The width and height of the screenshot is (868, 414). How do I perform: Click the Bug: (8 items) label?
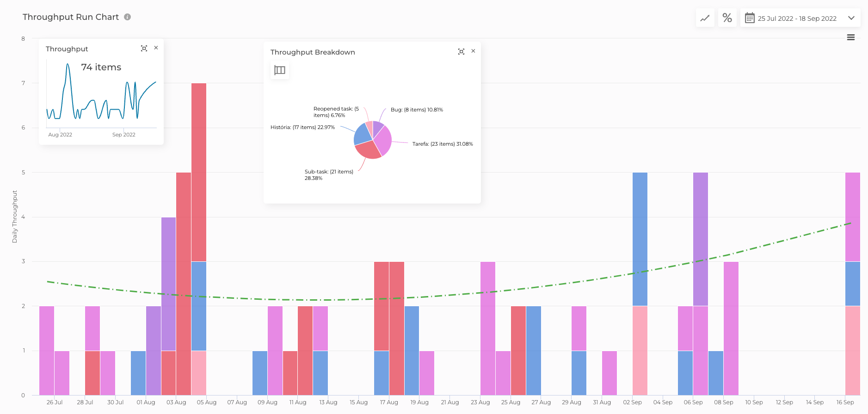tap(416, 110)
